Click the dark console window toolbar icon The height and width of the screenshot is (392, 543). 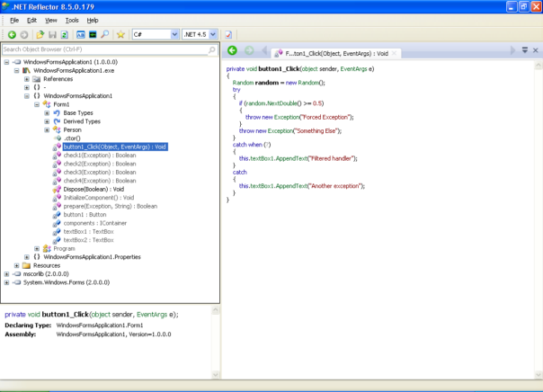[93, 35]
